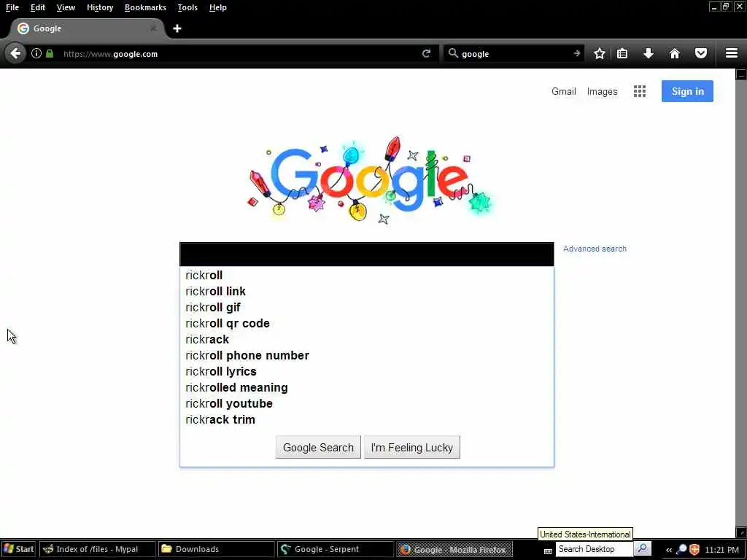Save page to Pocket icon

(701, 53)
